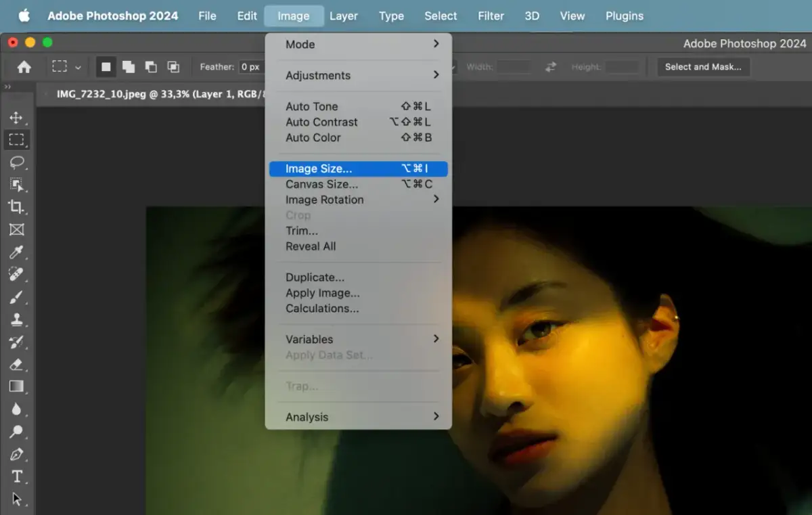Click the Select and Mask button
The width and height of the screenshot is (812, 515).
[x=703, y=67]
